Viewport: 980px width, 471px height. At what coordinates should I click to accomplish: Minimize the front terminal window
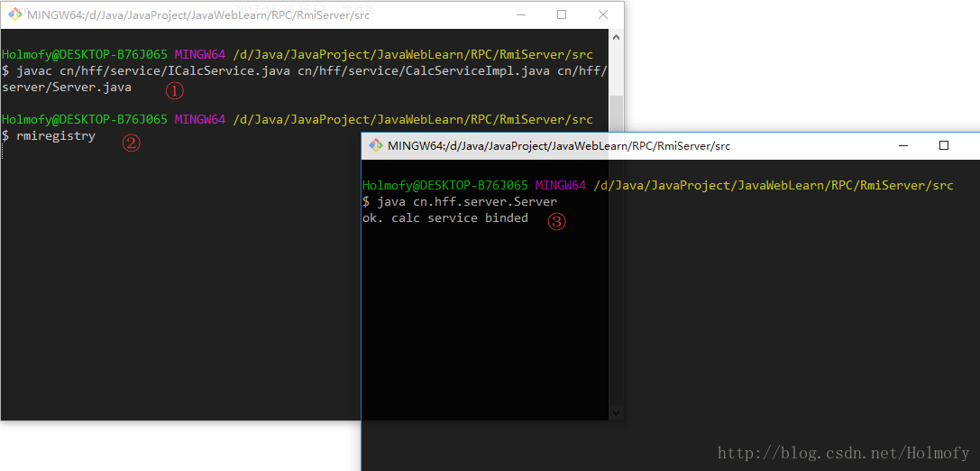(x=903, y=146)
